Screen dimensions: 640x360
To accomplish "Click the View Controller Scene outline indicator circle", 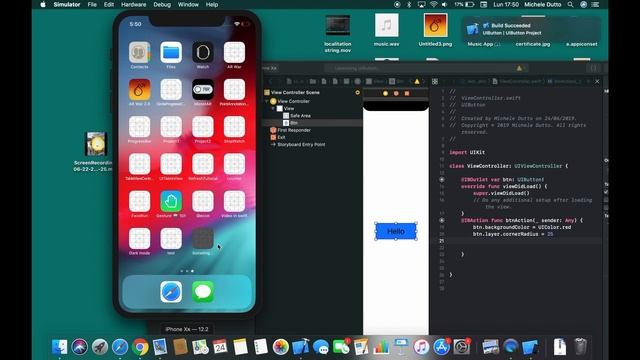I will 358,93.
